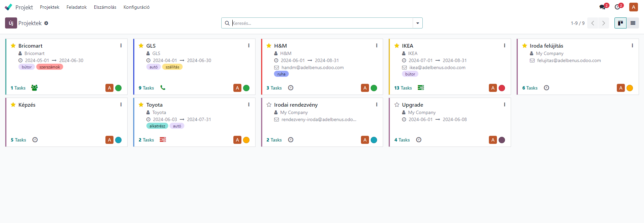This screenshot has width=644, height=223.
Task: Open the 6 Tasks link on Iroda felújítás
Action: click(x=530, y=88)
